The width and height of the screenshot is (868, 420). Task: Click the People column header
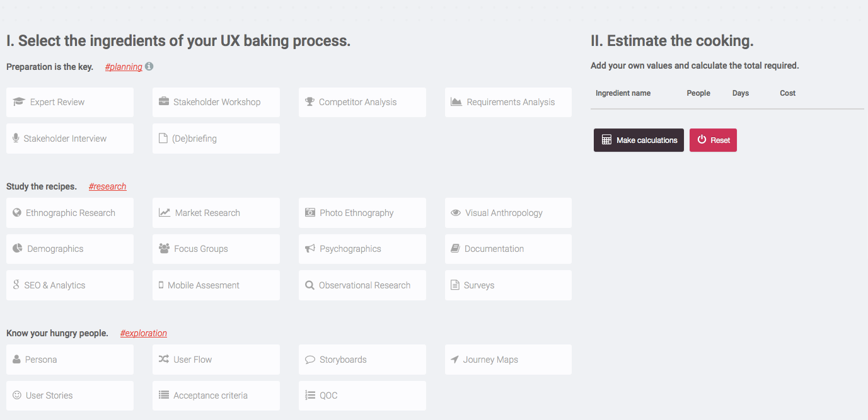tap(698, 93)
